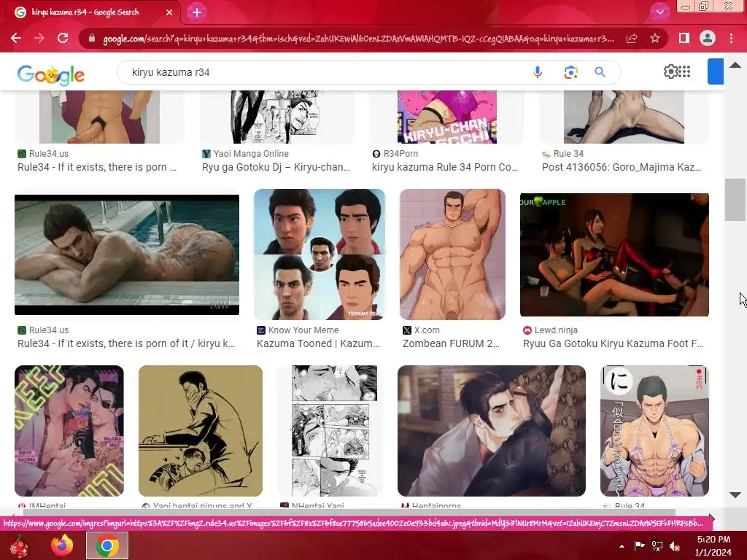Open 'Ryuu Ga Gotoku Kiryu Kazuma Foot' title
Viewport: 747px width, 560px height.
[x=613, y=344]
